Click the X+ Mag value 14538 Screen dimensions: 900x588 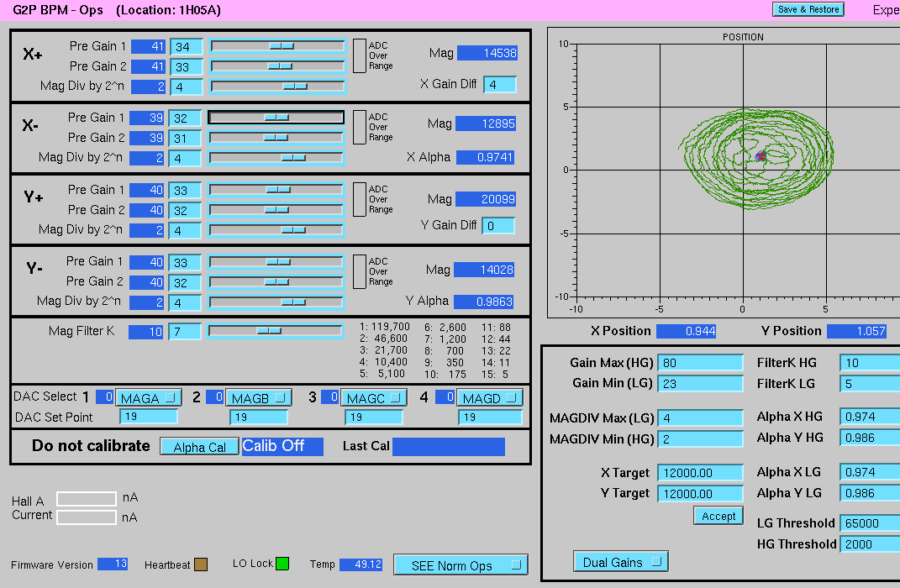tap(487, 53)
